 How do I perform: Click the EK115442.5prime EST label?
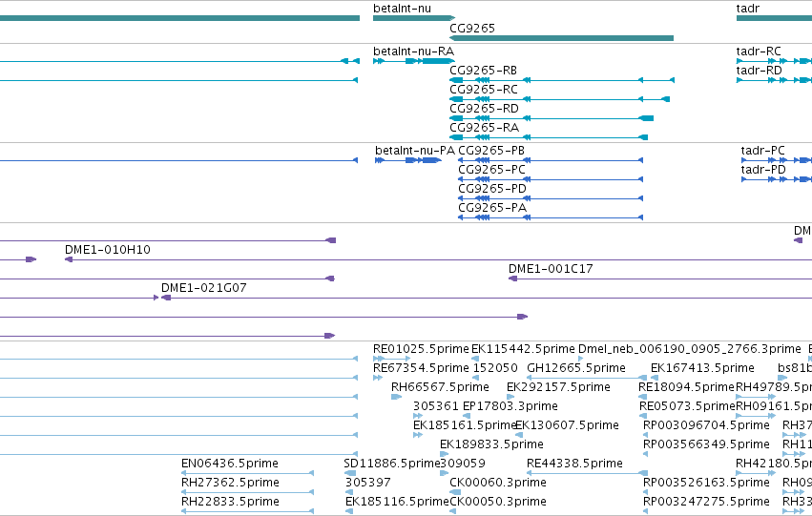pos(523,349)
